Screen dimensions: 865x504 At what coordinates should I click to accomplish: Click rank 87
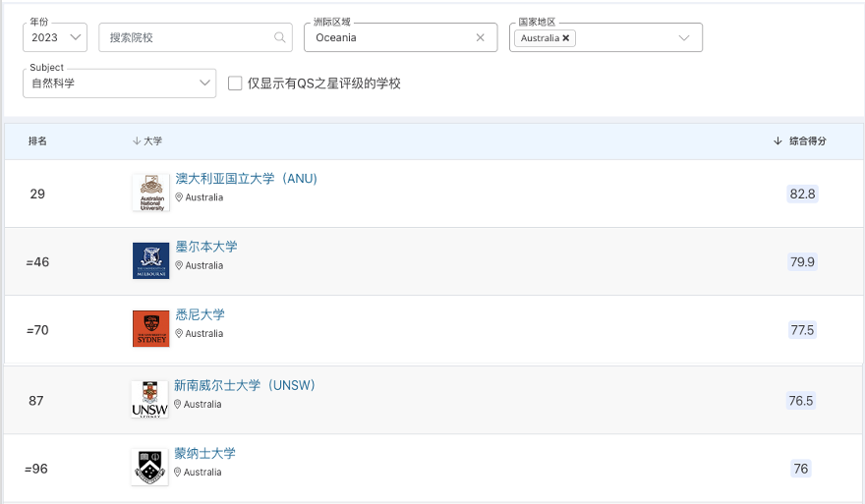[x=35, y=401]
